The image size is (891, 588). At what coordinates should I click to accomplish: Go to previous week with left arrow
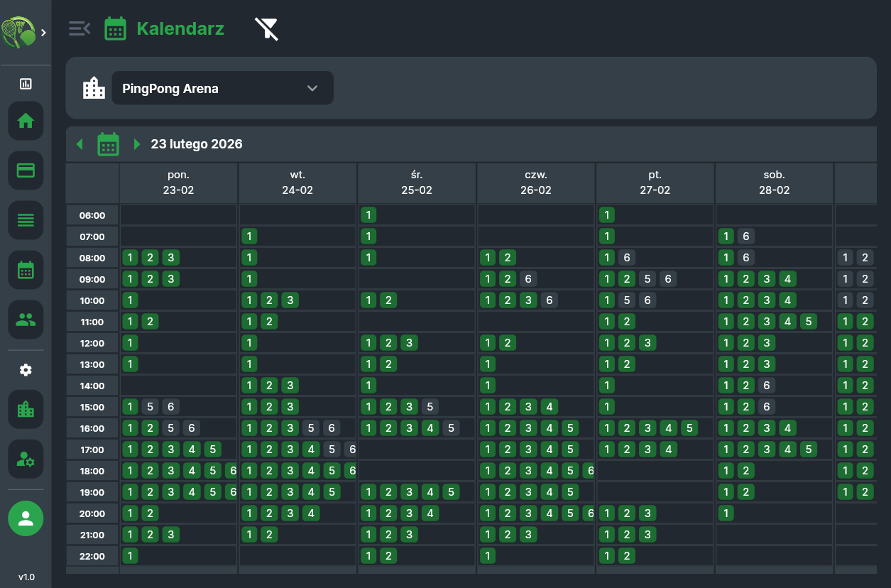pyautogui.click(x=80, y=144)
